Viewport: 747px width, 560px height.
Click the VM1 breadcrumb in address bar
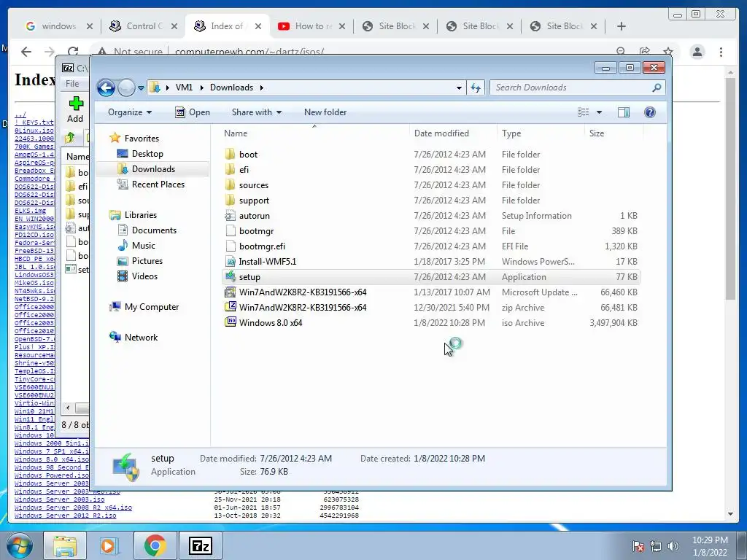184,87
